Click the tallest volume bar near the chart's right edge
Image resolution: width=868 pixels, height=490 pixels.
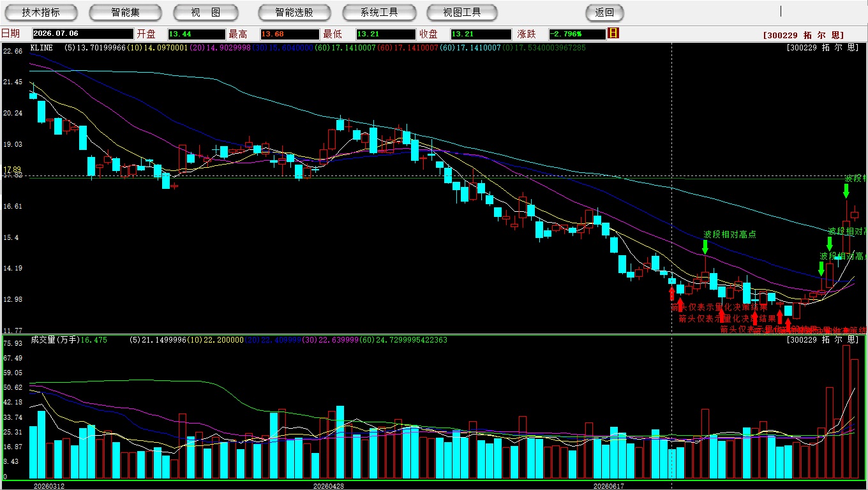point(846,412)
